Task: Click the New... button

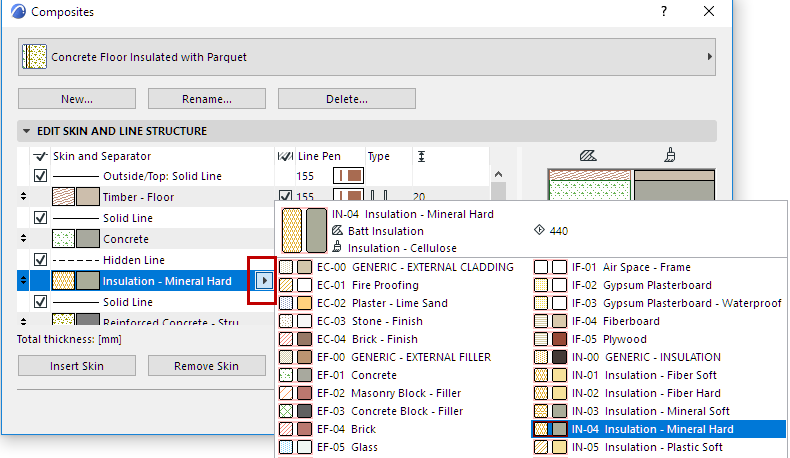Action: coord(77,99)
